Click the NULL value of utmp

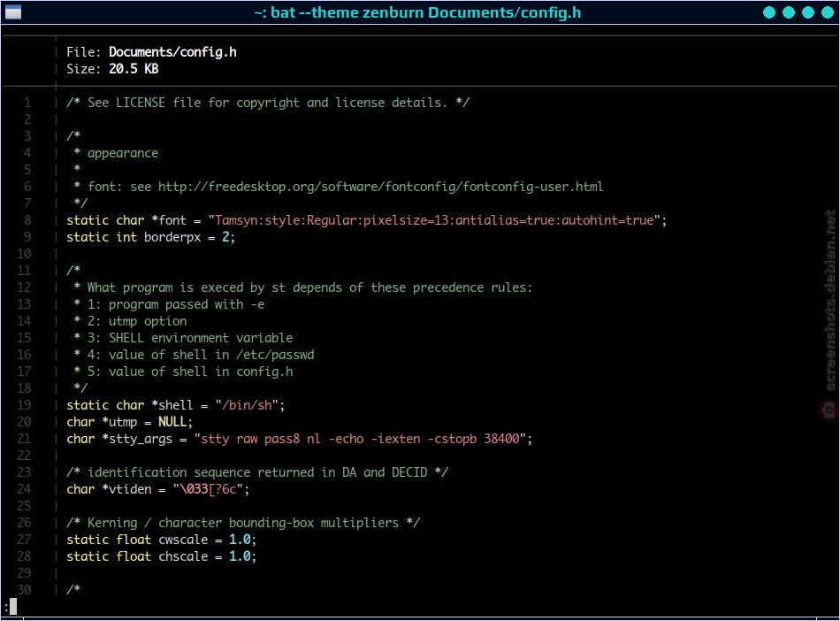click(172, 422)
